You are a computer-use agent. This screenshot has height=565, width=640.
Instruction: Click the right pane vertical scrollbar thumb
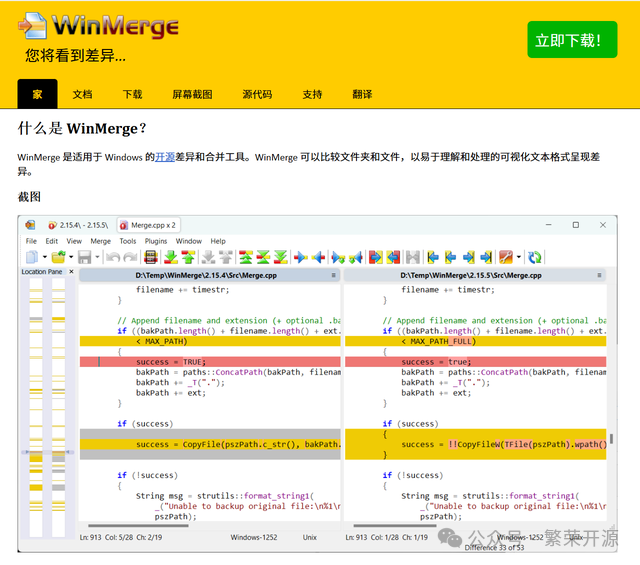click(x=611, y=439)
